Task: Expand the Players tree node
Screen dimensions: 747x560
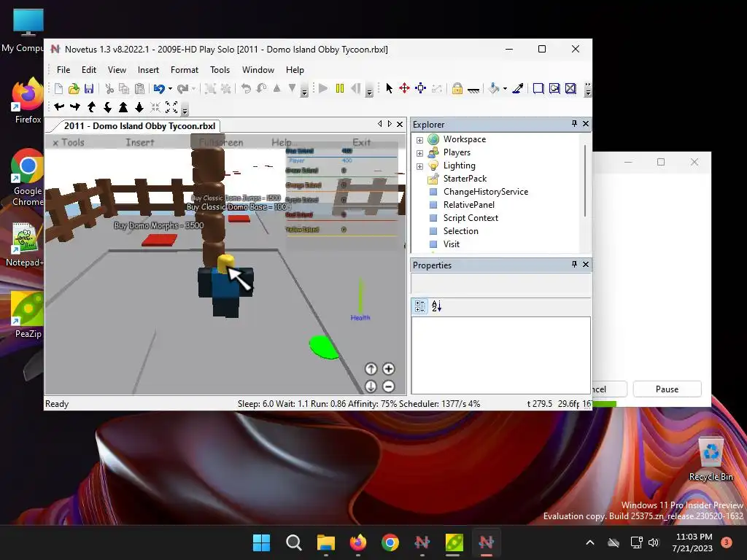Action: [x=419, y=153]
